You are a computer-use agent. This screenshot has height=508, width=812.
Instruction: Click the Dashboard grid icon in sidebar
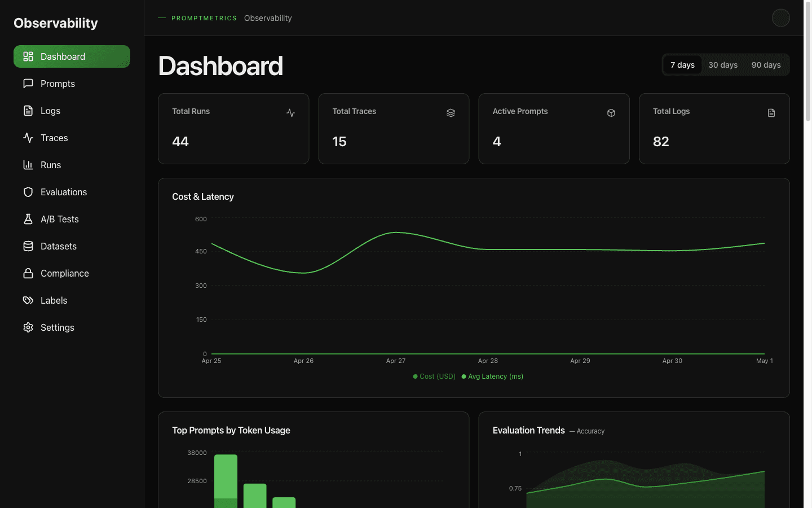tap(28, 56)
